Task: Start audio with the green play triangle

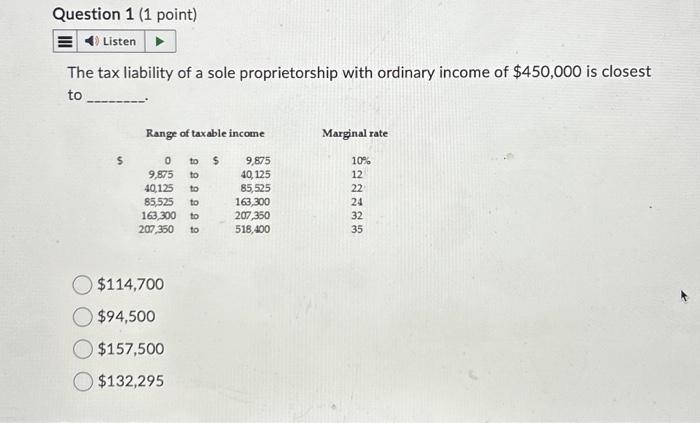Action: point(160,41)
